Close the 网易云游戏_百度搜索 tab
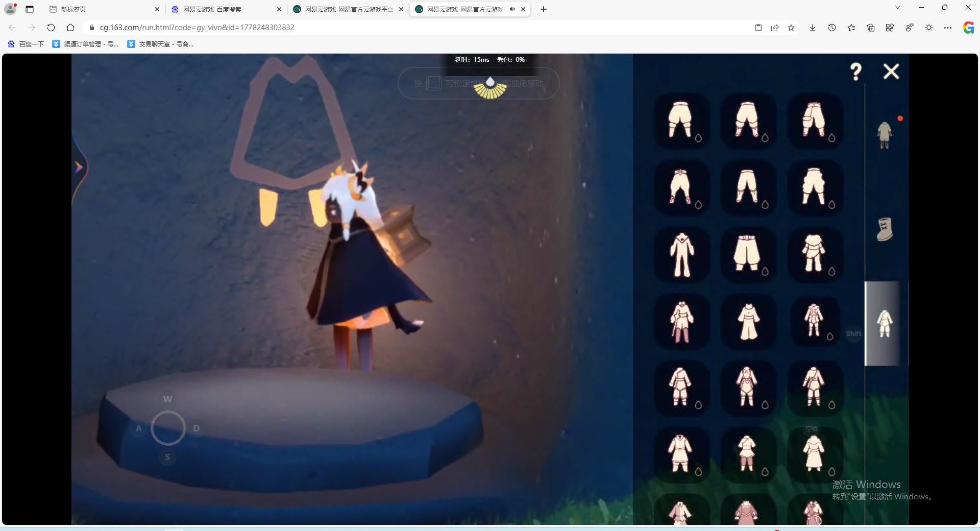 click(x=279, y=9)
